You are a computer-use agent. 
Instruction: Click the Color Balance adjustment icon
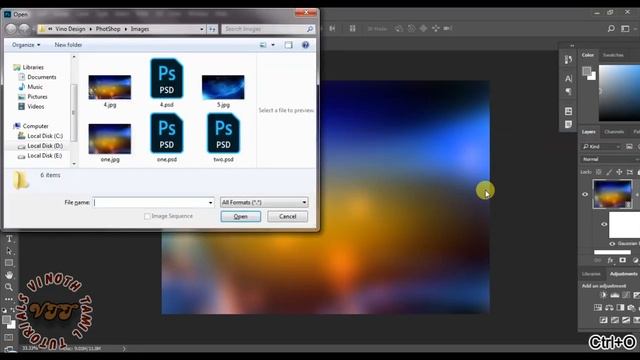(x=609, y=307)
